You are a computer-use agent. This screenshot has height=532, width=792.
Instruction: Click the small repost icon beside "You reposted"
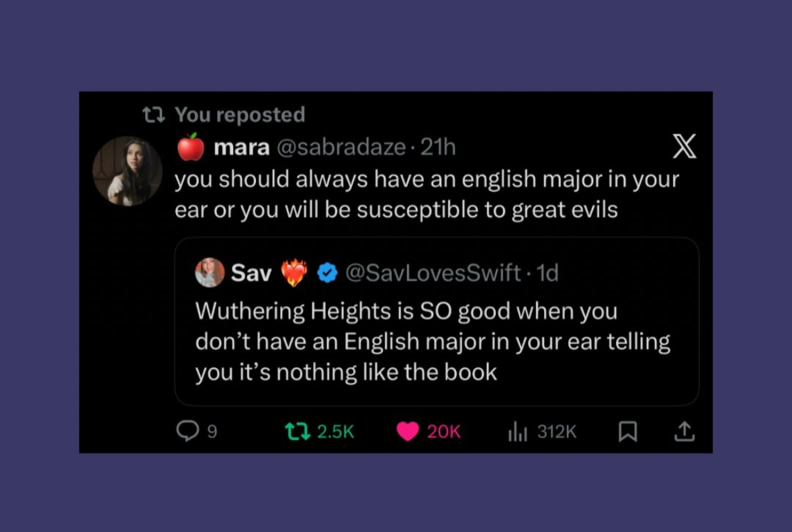click(154, 115)
